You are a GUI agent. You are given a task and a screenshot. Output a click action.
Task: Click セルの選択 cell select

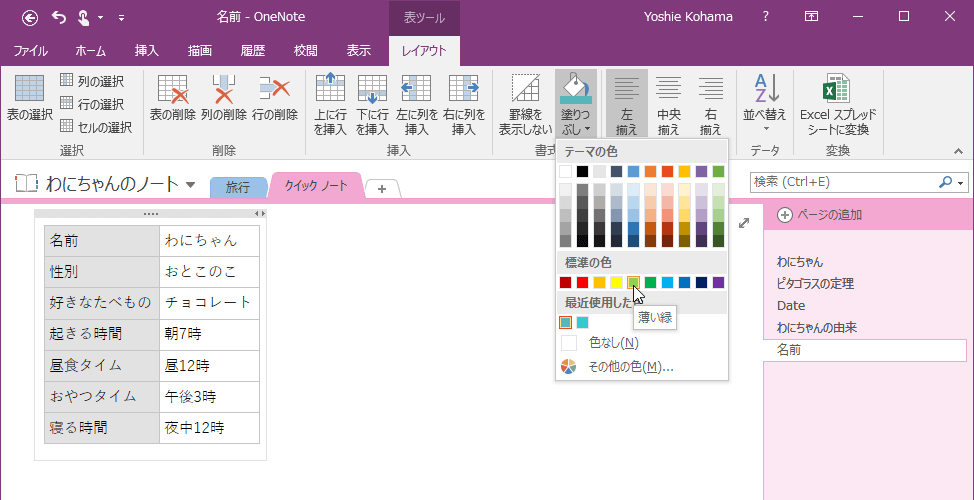[96, 127]
